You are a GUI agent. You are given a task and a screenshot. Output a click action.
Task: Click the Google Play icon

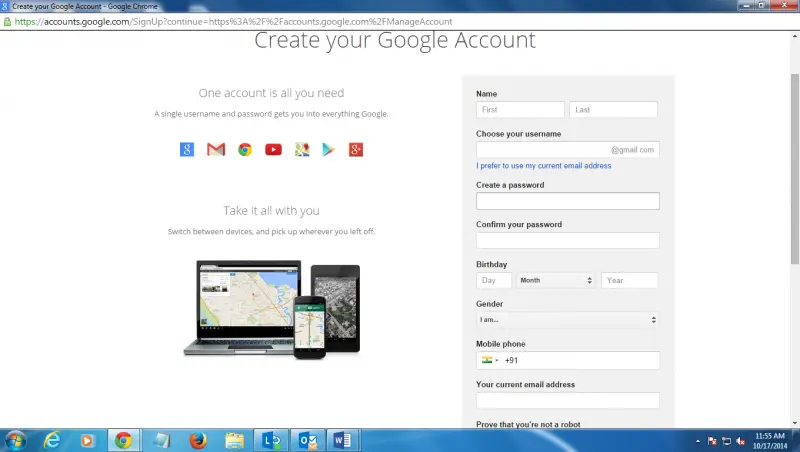coord(329,149)
